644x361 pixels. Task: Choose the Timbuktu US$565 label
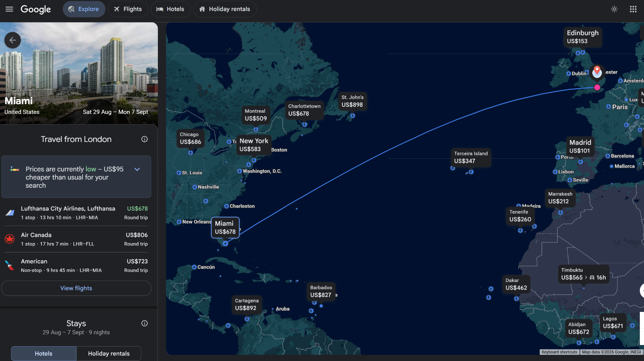pos(584,274)
